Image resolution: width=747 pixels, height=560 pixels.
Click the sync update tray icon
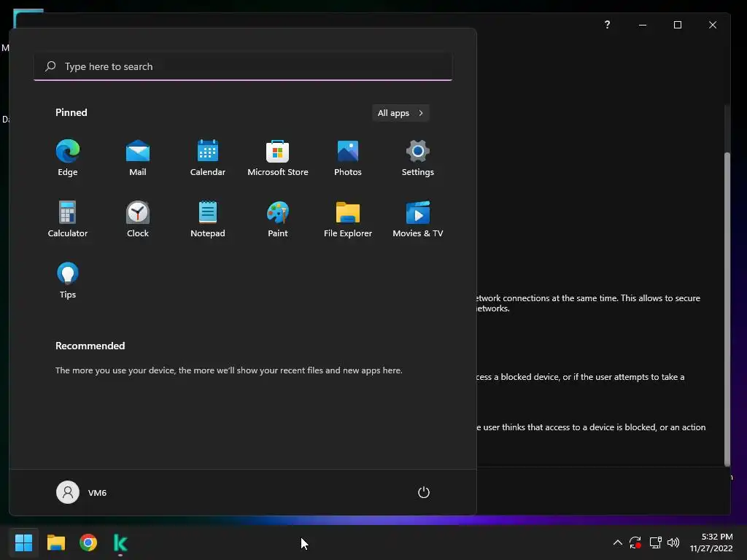tap(635, 542)
